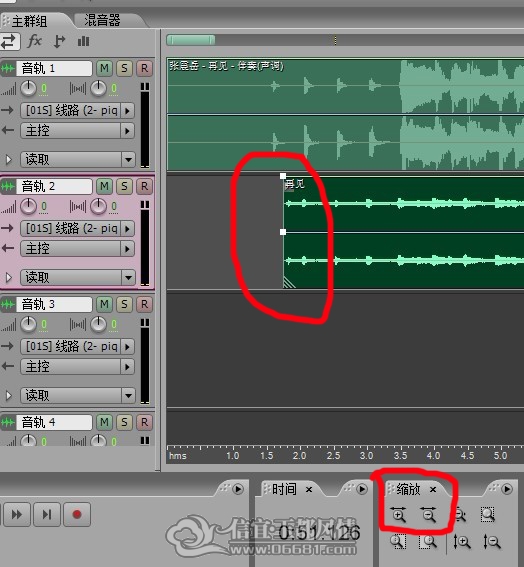This screenshot has width=524, height=567.
Task: Arm 音轨 1 for record with R
Action: coord(144,68)
